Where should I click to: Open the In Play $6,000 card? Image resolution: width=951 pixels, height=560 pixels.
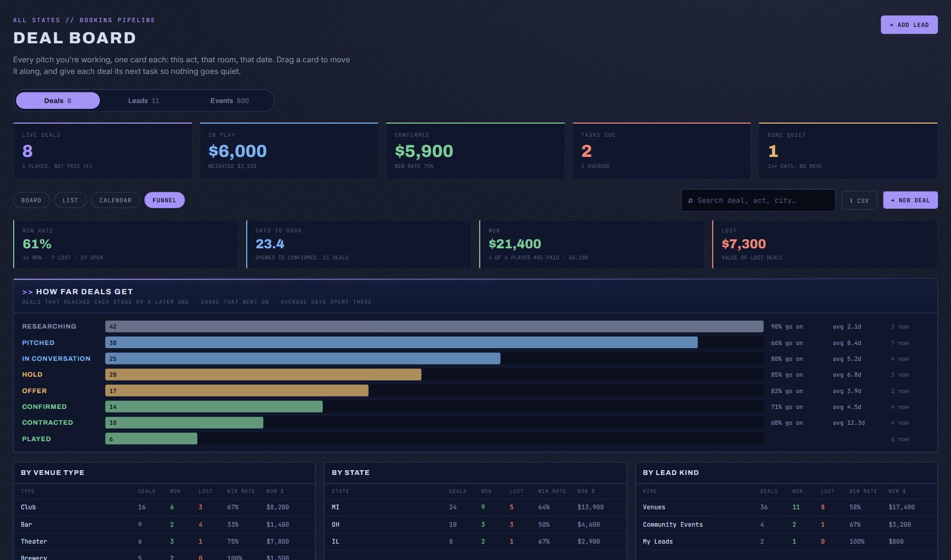[x=289, y=151]
